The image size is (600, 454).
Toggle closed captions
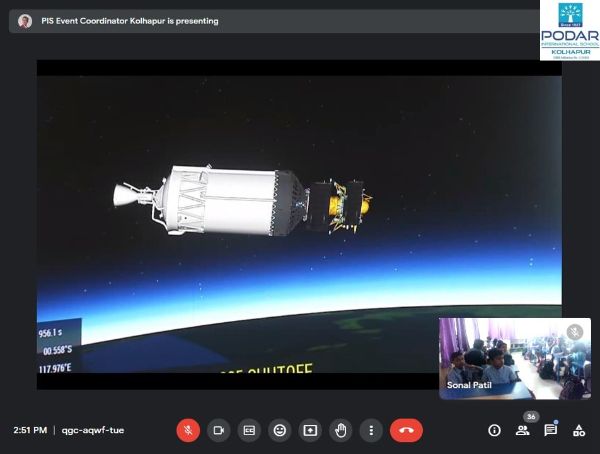point(249,430)
